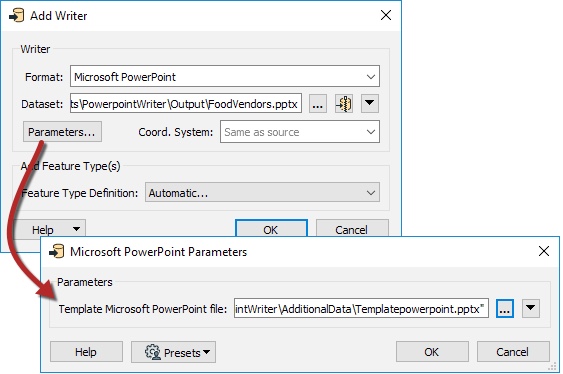This screenshot has width=563, height=374.
Task: Cancel the Add Writer dialog
Action: pyautogui.click(x=352, y=229)
